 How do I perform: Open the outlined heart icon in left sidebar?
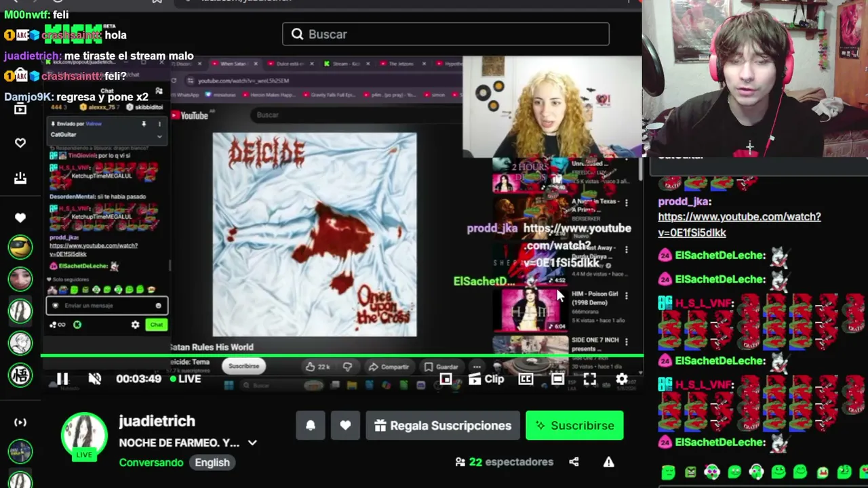coord(20,143)
